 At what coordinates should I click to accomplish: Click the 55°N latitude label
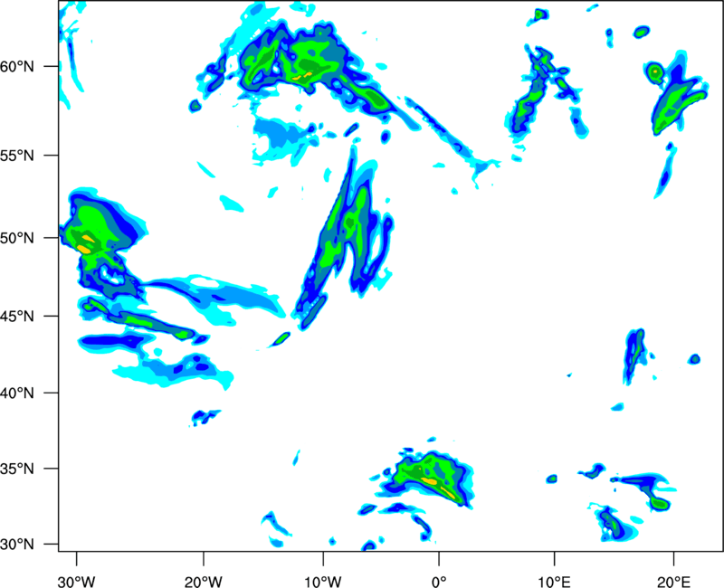pyautogui.click(x=17, y=156)
